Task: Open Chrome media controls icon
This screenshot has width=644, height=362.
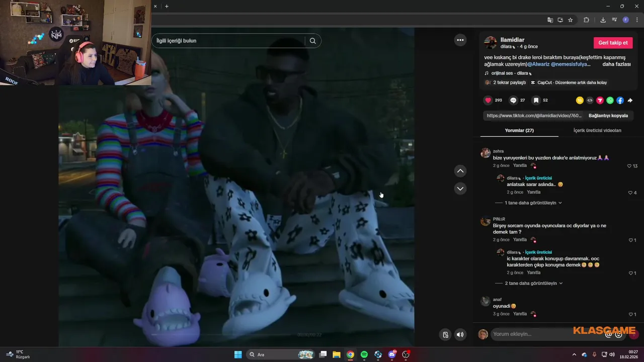Action: tap(614, 20)
